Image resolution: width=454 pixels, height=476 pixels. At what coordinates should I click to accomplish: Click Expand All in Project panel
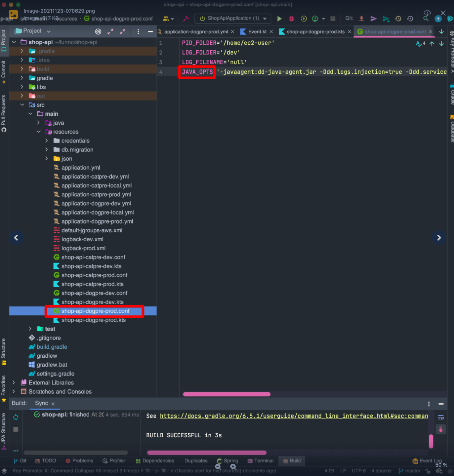110,31
